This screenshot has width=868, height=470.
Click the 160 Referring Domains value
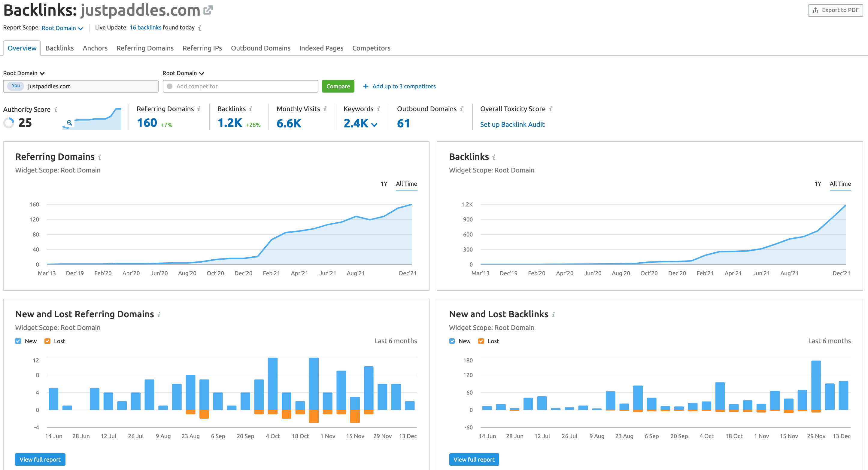(x=147, y=123)
